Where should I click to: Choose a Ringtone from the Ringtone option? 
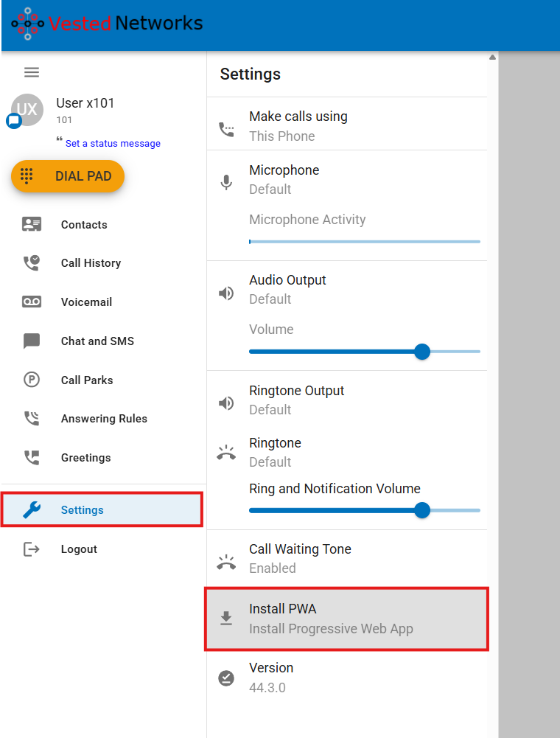346,452
